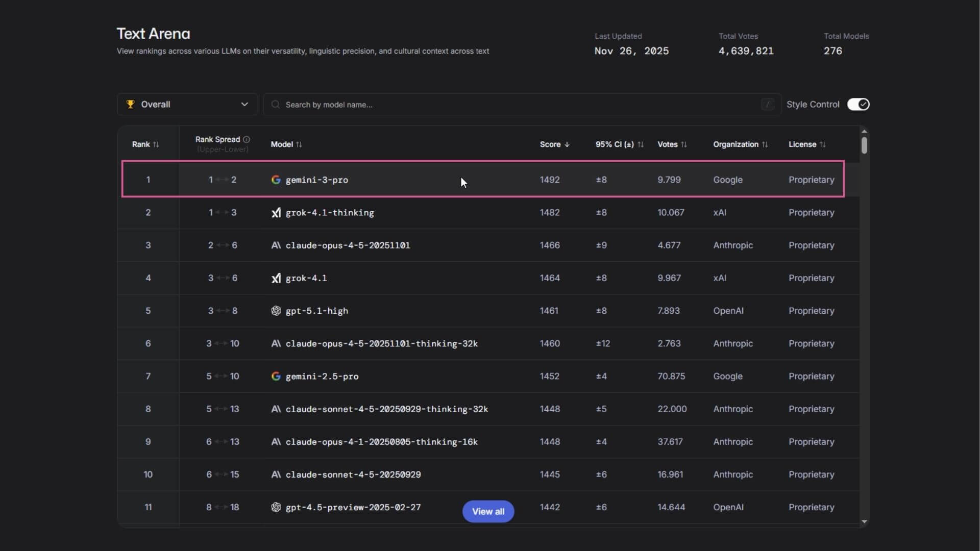
Task: Open the claude-sonnet-4-5-20250929 model entry
Action: click(353, 474)
